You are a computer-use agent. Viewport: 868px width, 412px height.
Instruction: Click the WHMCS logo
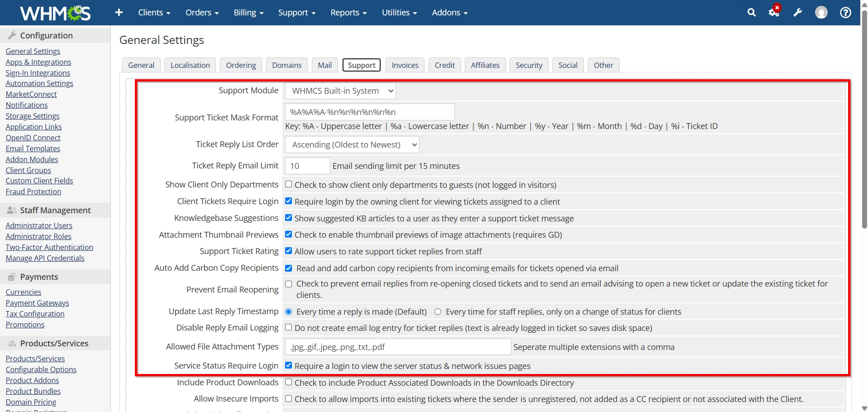(x=55, y=13)
